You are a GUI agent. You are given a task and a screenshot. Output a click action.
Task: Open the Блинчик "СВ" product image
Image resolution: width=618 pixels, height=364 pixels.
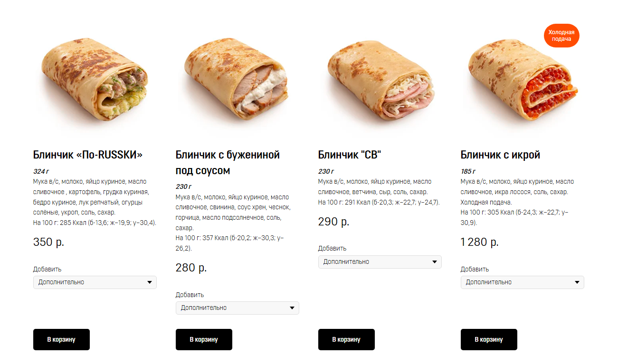pos(380,79)
